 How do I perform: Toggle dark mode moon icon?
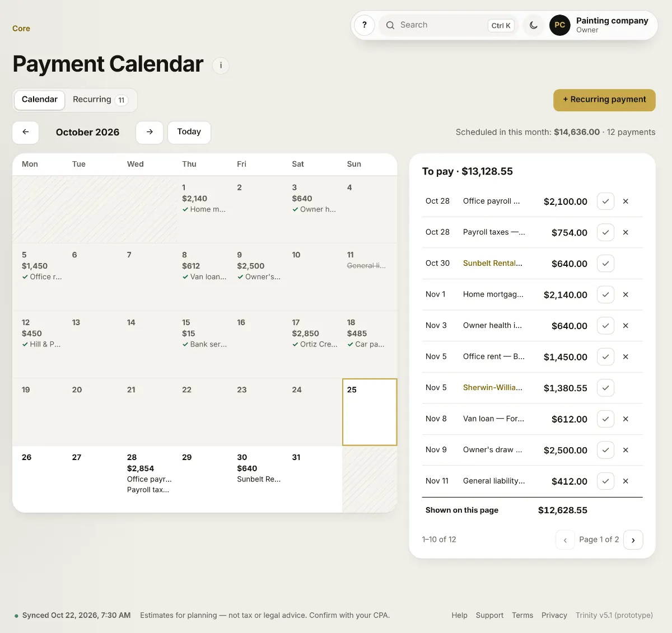tap(534, 25)
